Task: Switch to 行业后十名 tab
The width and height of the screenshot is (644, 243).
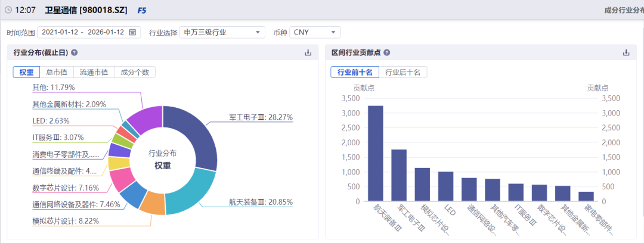Action: [403, 72]
